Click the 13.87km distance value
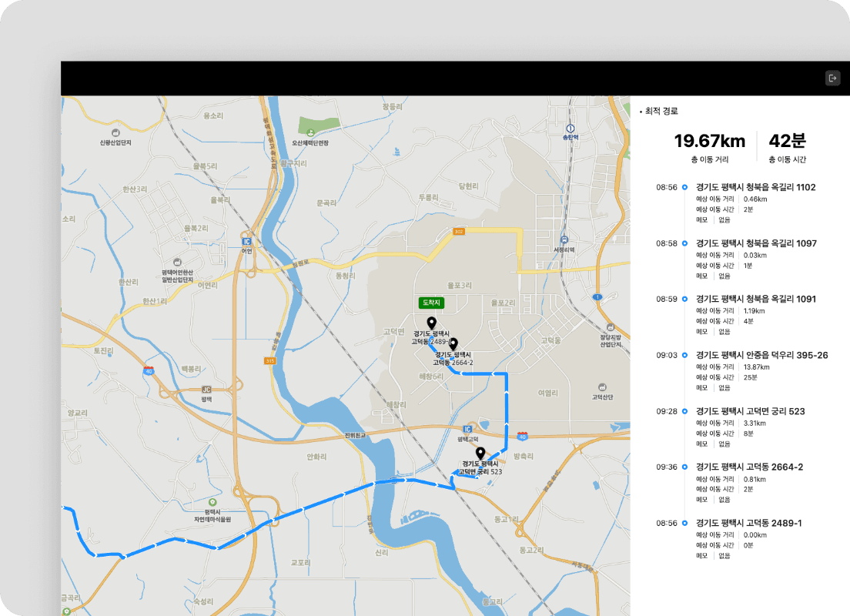The image size is (850, 616). coord(757,367)
